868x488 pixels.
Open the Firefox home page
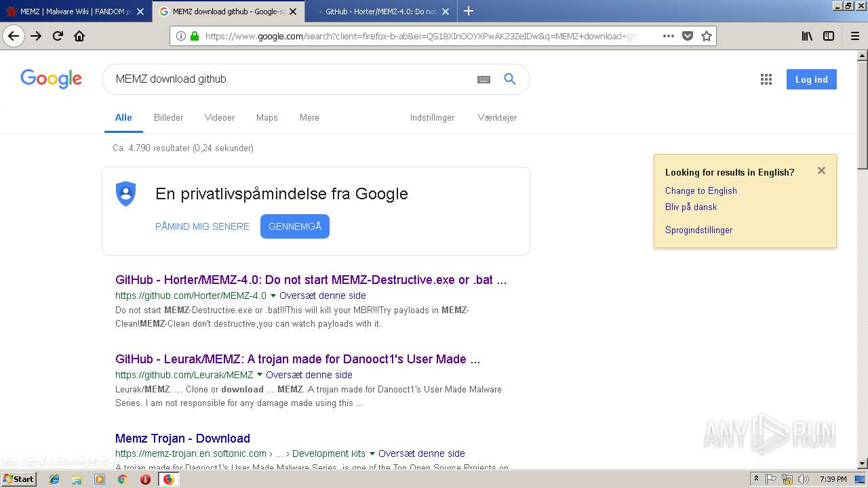79,36
